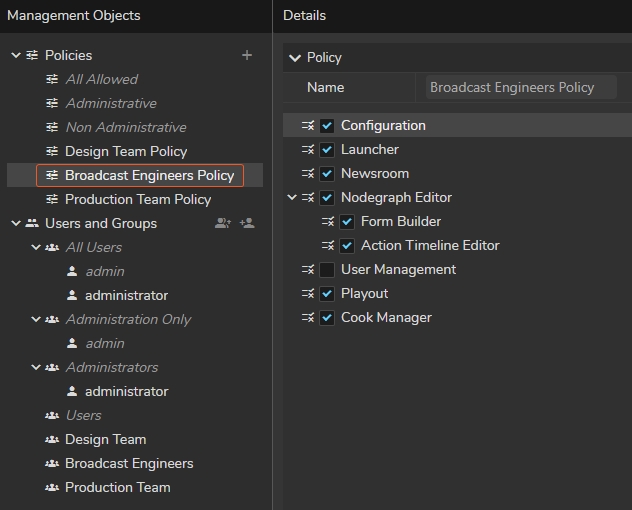Image resolution: width=632 pixels, height=510 pixels.
Task: Click the permission icon beside Cook Manager
Action: (x=308, y=318)
